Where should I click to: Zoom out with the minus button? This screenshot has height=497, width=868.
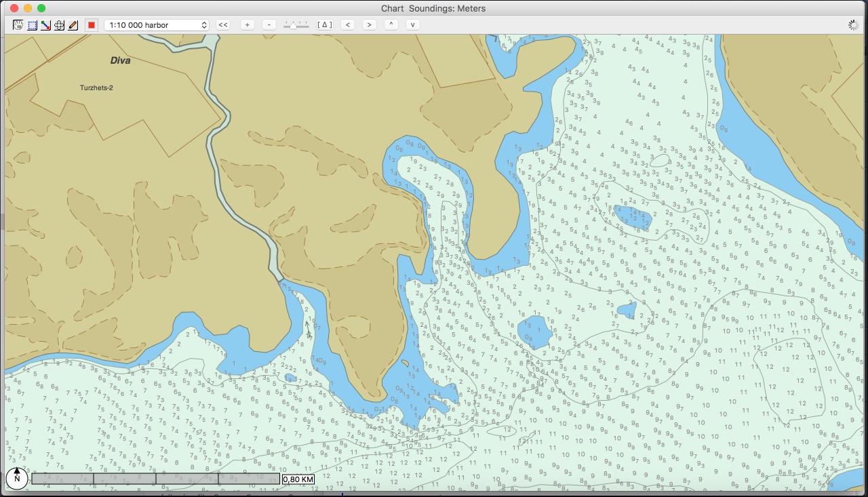pyautogui.click(x=269, y=24)
